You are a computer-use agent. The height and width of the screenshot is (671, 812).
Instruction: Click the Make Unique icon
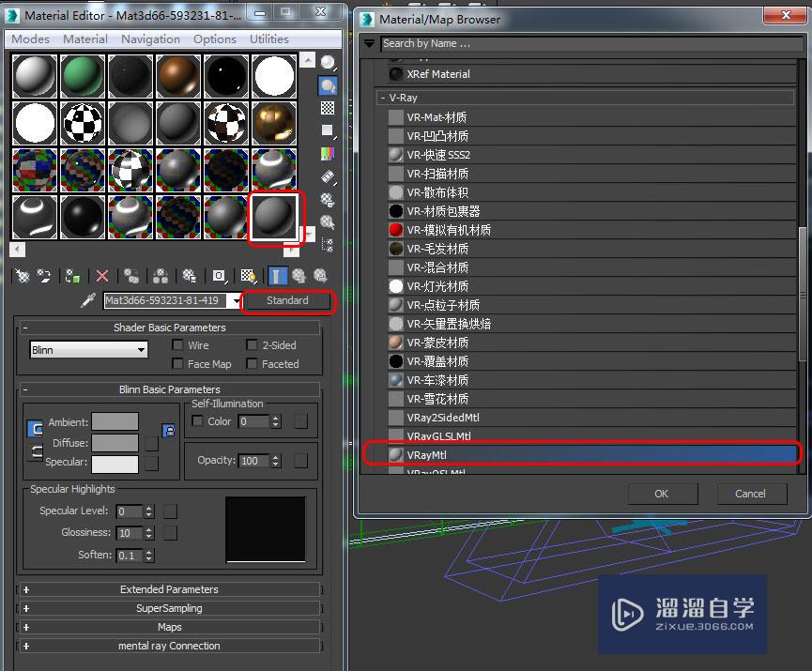click(x=161, y=276)
